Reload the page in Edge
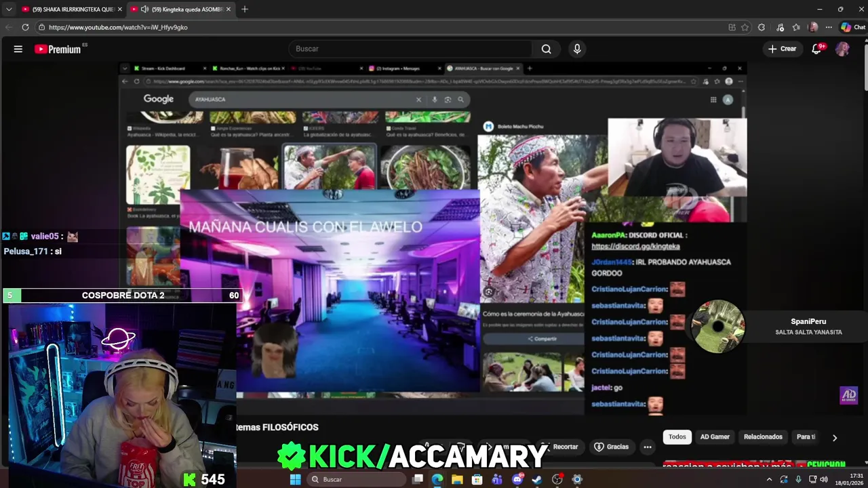Image resolution: width=868 pixels, height=488 pixels. 25,27
